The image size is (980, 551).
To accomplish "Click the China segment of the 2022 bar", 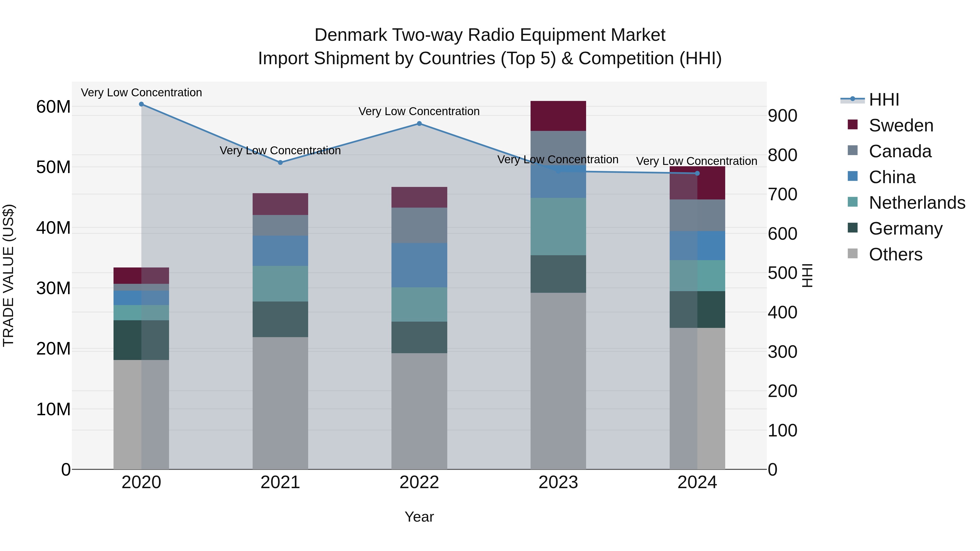I will [419, 265].
